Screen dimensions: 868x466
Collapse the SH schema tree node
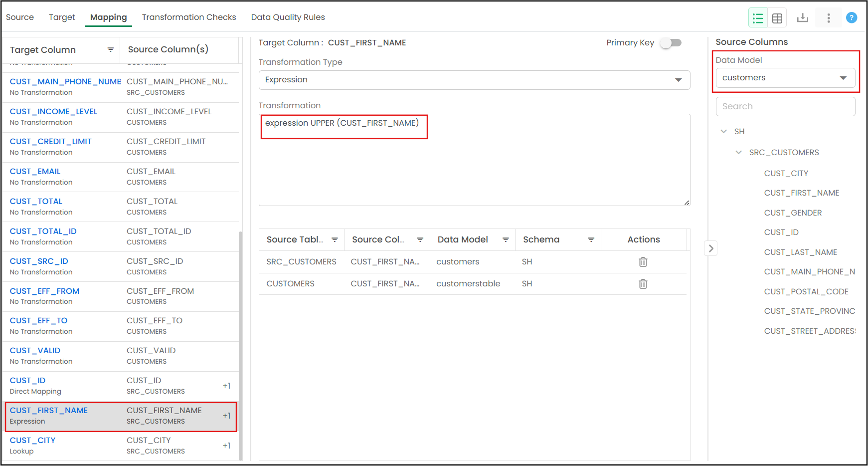724,132
